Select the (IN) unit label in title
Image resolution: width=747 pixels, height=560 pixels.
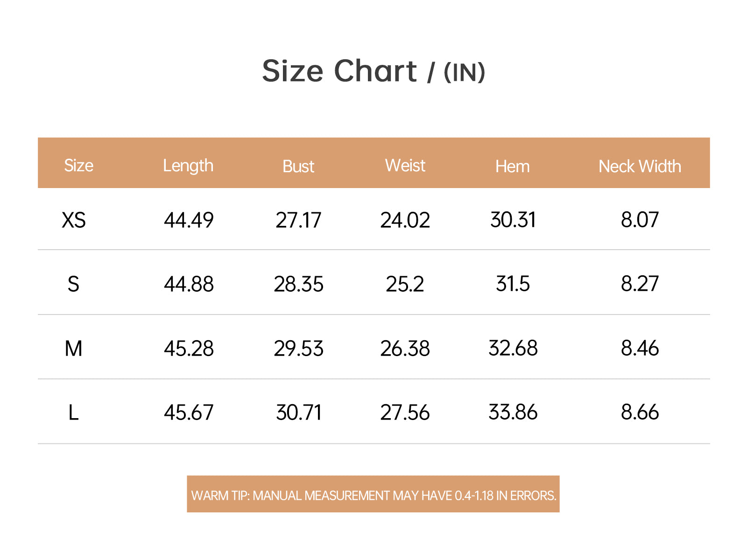[x=465, y=73]
